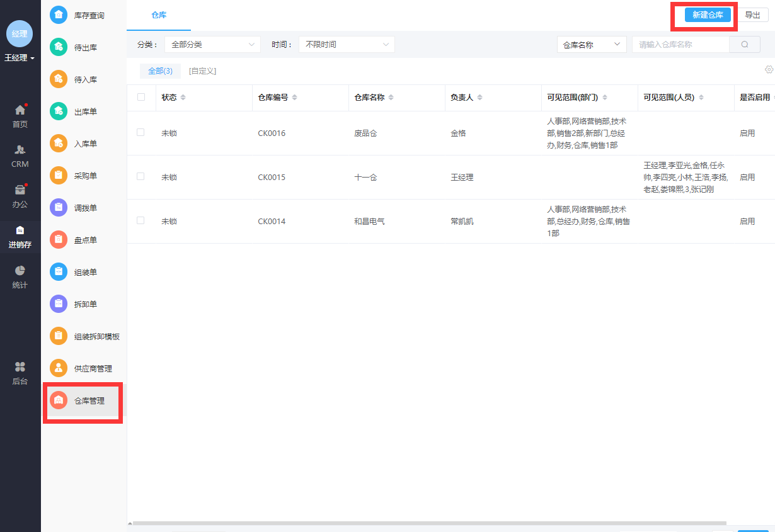Click the 导出 export button

pos(752,15)
